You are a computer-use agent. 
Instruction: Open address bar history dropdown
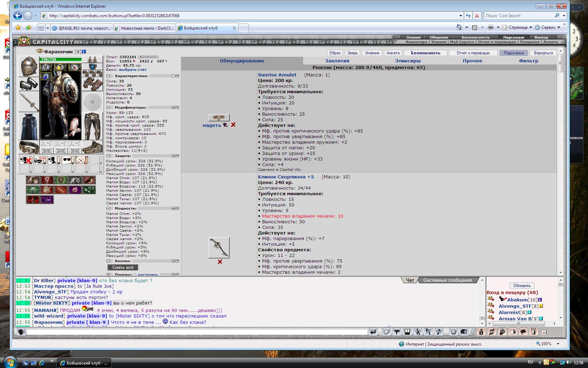[461, 15]
